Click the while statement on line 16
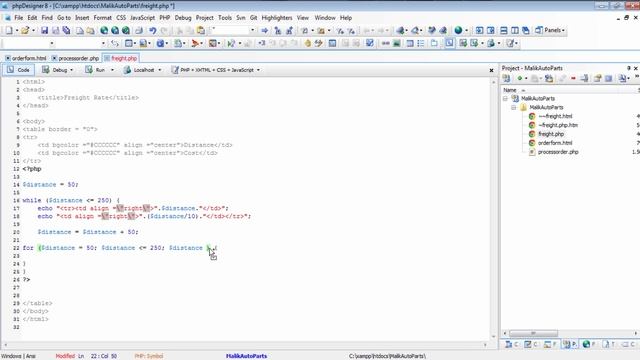Viewport: 640px width, 360px height. pos(71,200)
